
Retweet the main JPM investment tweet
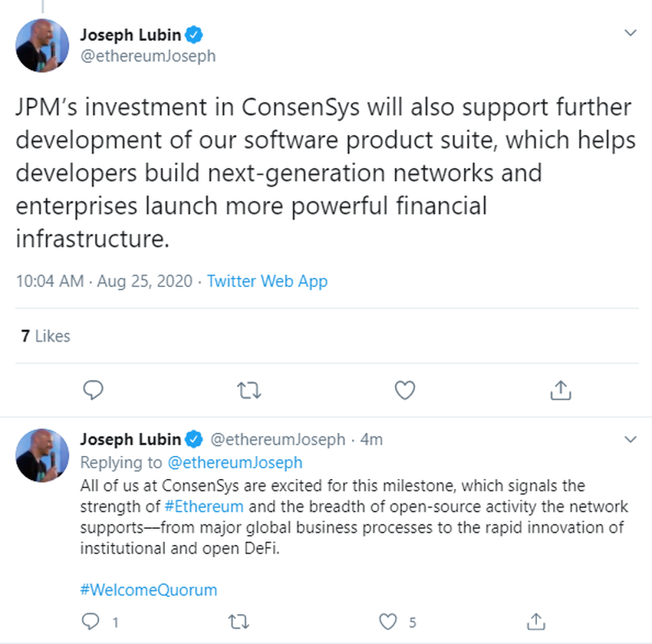[x=249, y=391]
